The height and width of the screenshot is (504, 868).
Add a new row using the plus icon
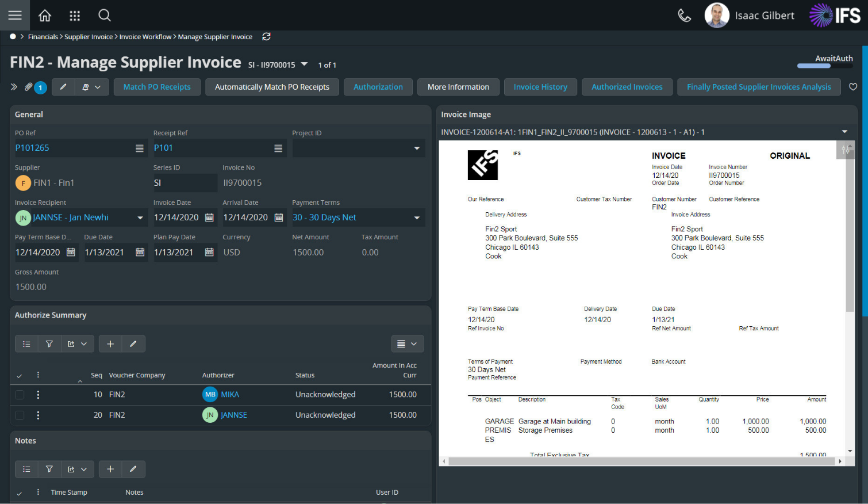coord(110,343)
